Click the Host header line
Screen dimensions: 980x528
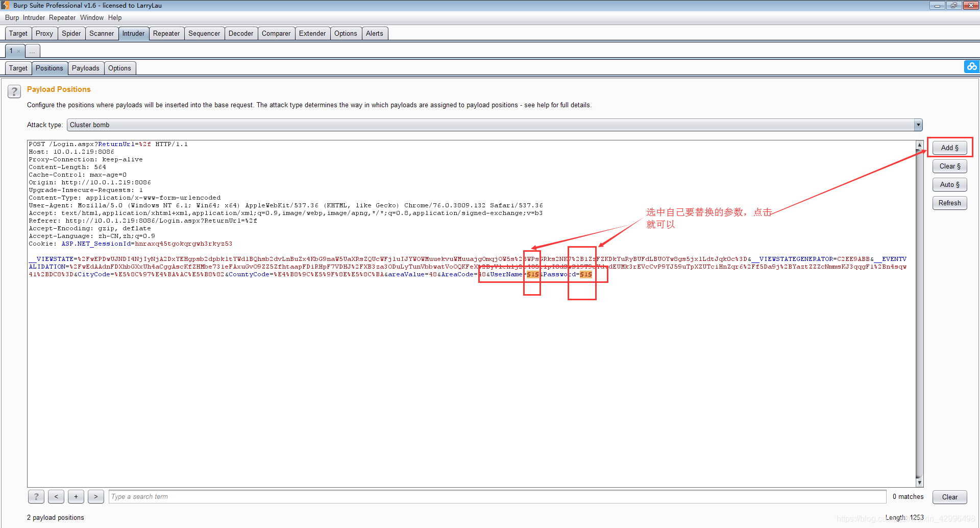pyautogui.click(x=71, y=152)
